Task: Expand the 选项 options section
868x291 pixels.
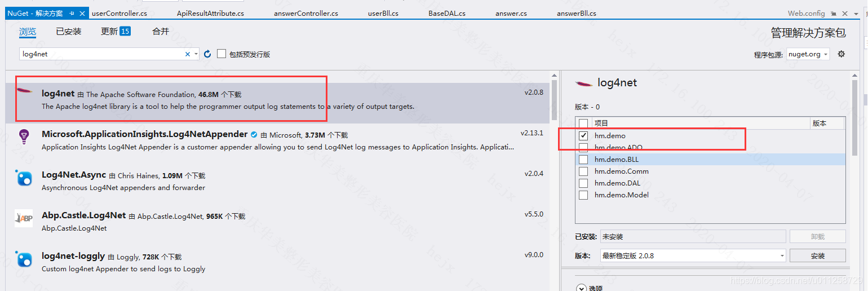Action: pyautogui.click(x=581, y=288)
